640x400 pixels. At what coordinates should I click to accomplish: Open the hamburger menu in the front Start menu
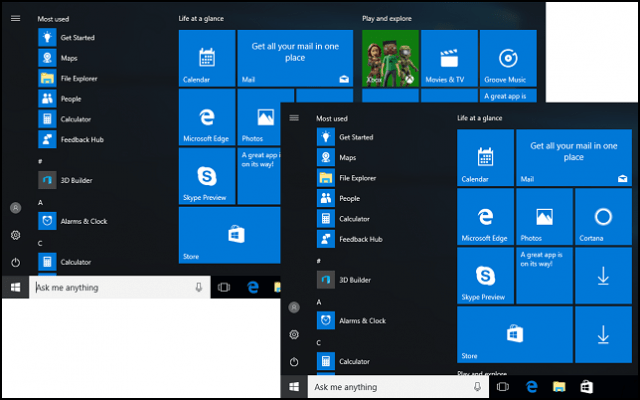pyautogui.click(x=294, y=118)
